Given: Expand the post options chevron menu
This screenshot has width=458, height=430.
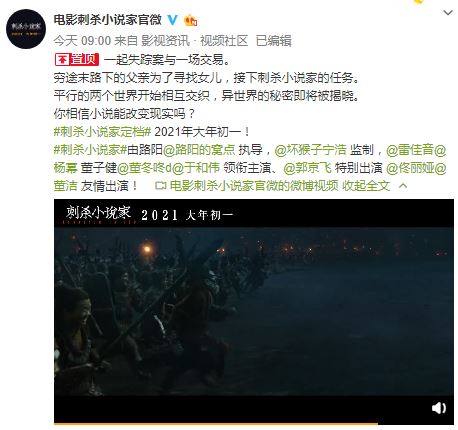Looking at the screenshot, I should pyautogui.click(x=448, y=13).
